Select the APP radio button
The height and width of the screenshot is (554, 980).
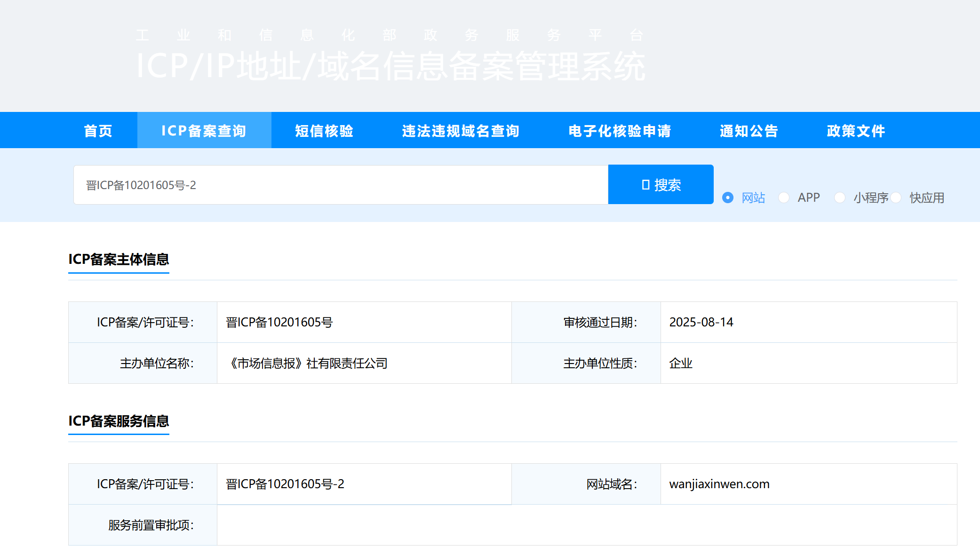tap(784, 198)
